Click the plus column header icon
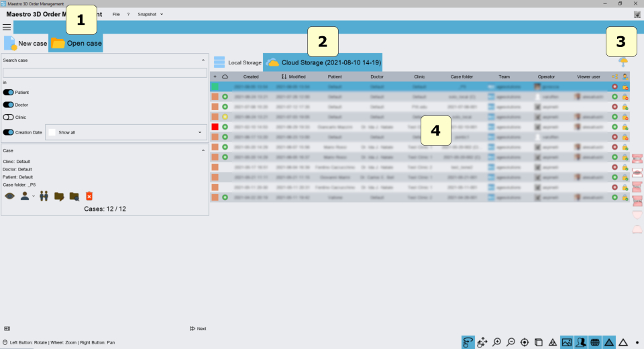The image size is (644, 349). tap(215, 77)
